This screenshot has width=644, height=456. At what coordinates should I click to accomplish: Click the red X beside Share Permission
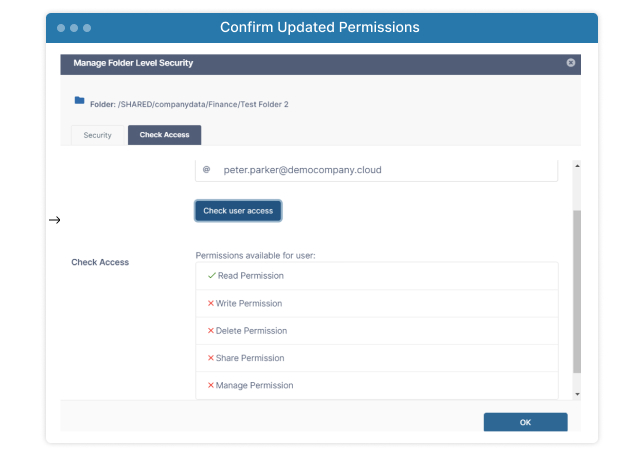click(x=211, y=358)
